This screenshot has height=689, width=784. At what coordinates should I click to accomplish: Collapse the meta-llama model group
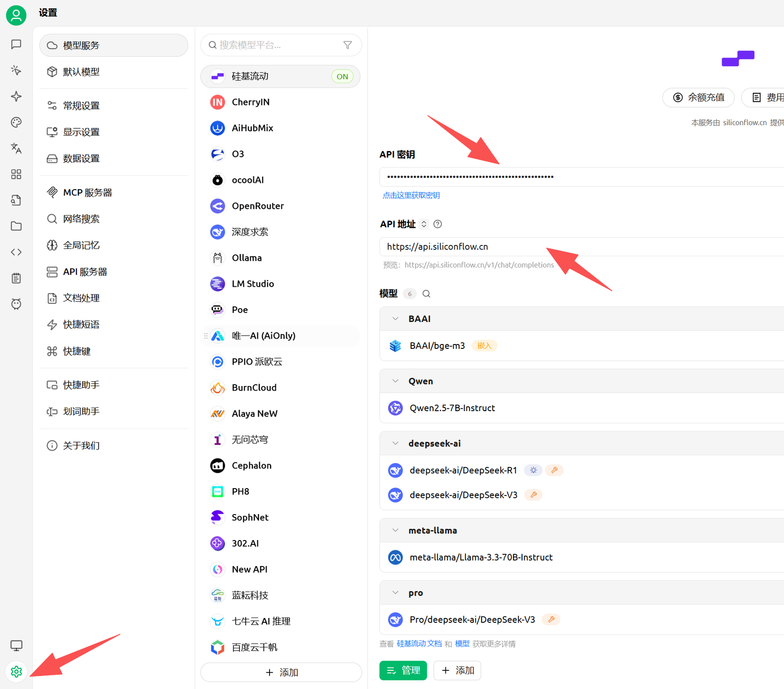(395, 530)
